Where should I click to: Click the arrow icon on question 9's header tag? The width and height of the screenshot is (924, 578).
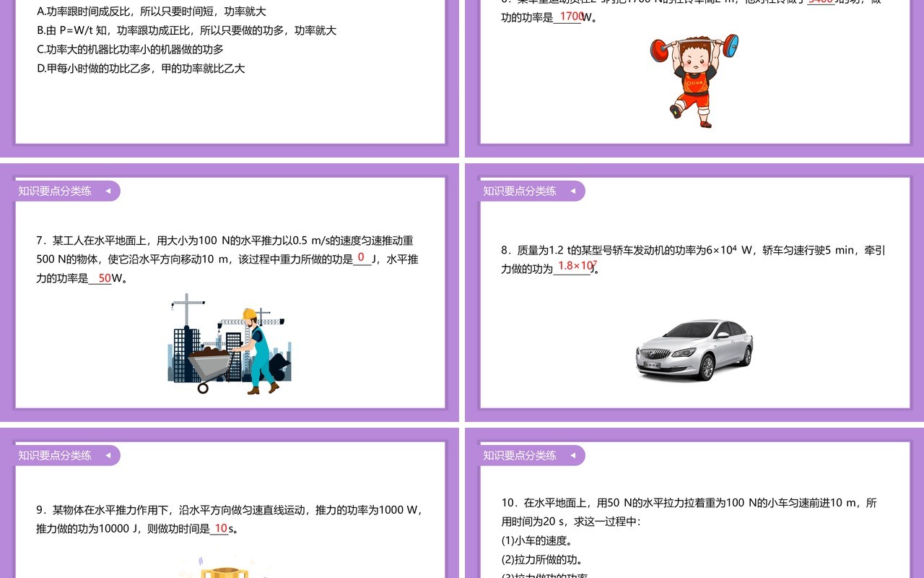(108, 456)
